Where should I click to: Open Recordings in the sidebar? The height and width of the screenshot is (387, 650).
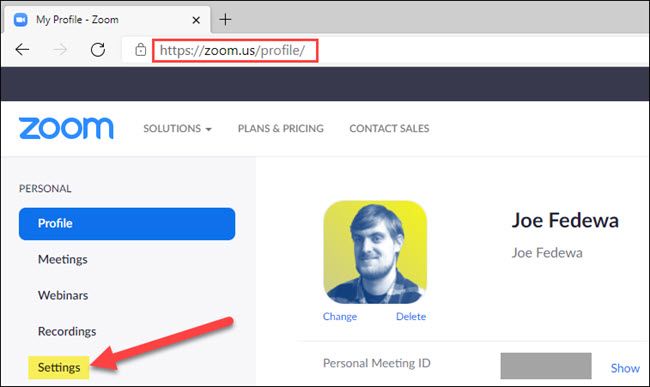click(x=67, y=331)
